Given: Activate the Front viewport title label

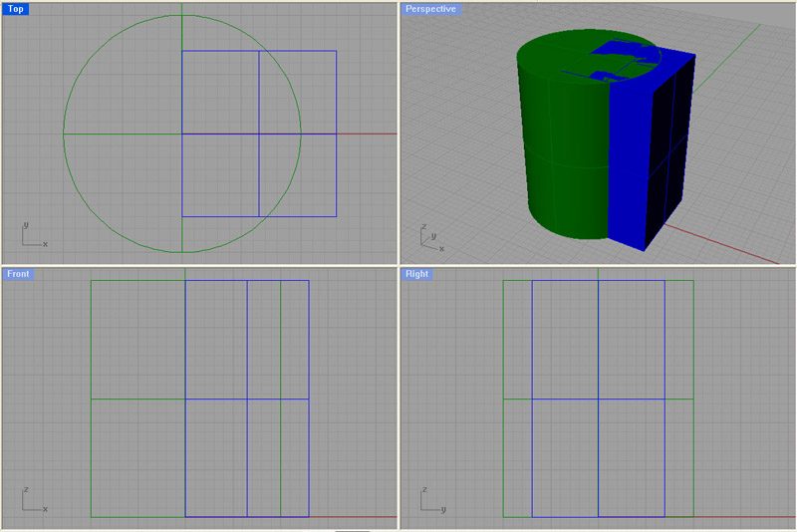Looking at the screenshot, I should (18, 274).
